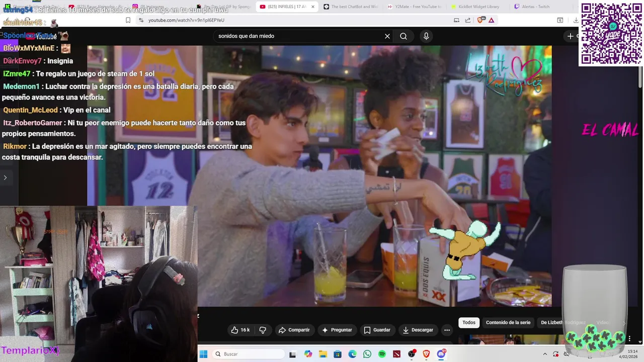
Task: Open Microsoft Store from the taskbar
Action: click(x=338, y=354)
